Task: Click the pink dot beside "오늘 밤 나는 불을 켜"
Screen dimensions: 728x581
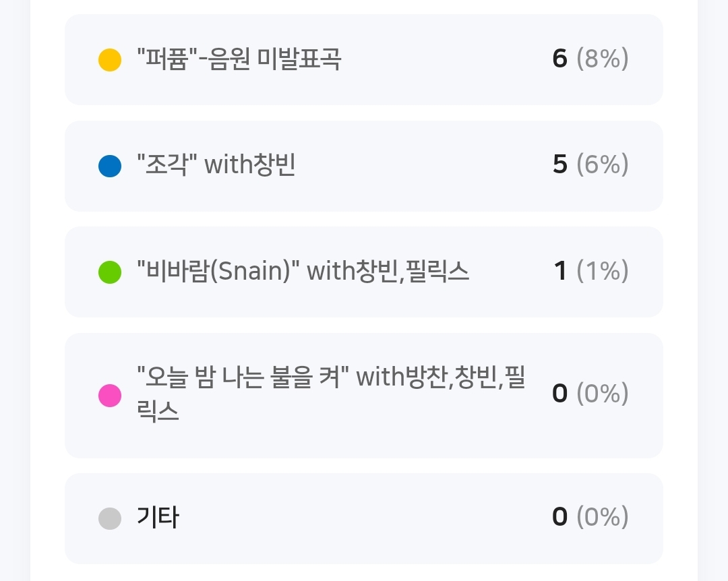Action: pos(110,396)
